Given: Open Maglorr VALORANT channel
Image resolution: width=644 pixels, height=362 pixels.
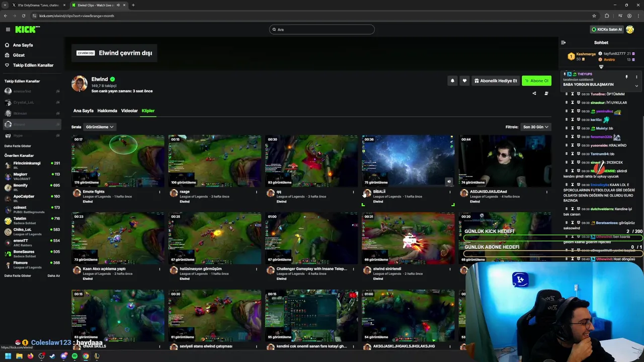Looking at the screenshot, I should (x=31, y=176).
